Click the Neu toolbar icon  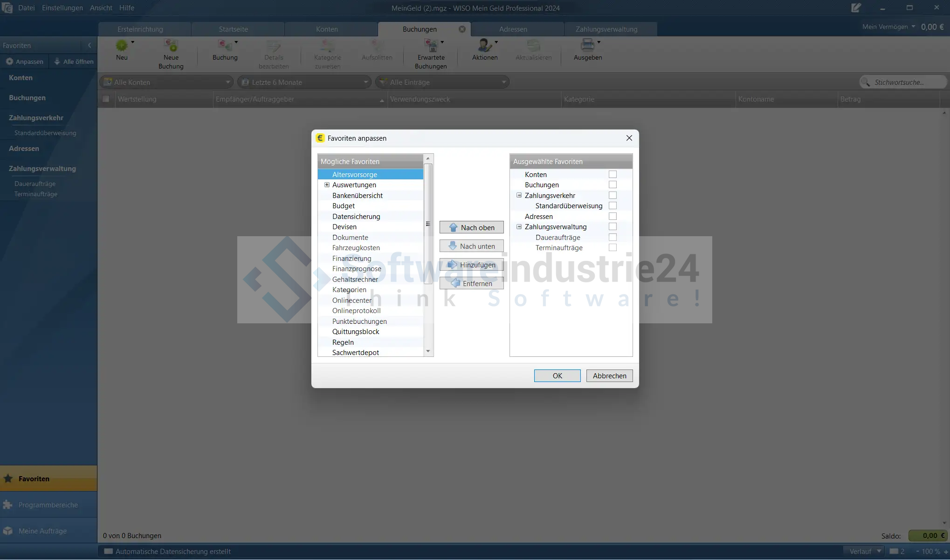[x=122, y=46]
